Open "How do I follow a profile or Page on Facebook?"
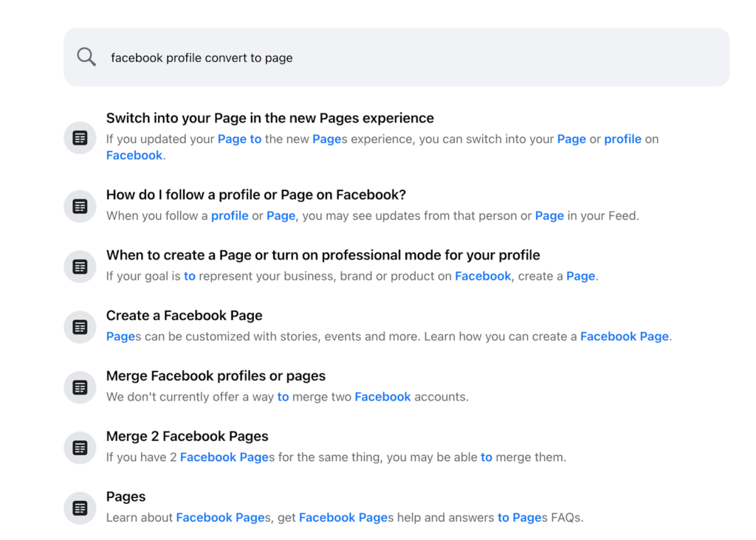 [256, 194]
